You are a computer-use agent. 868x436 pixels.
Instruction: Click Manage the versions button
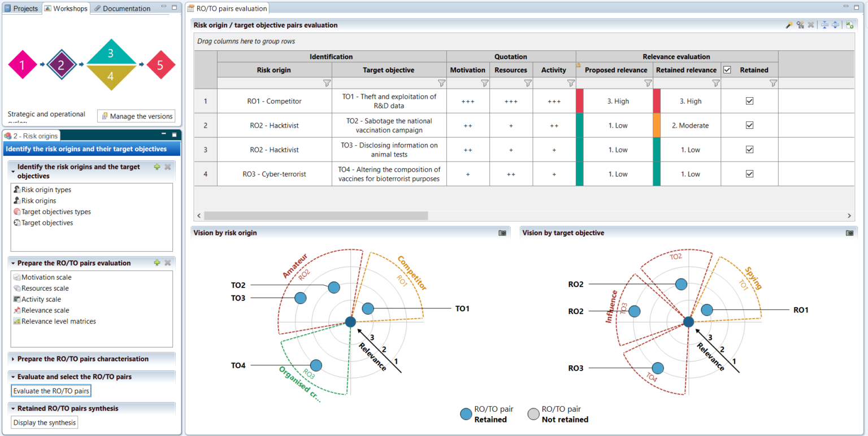coord(136,116)
